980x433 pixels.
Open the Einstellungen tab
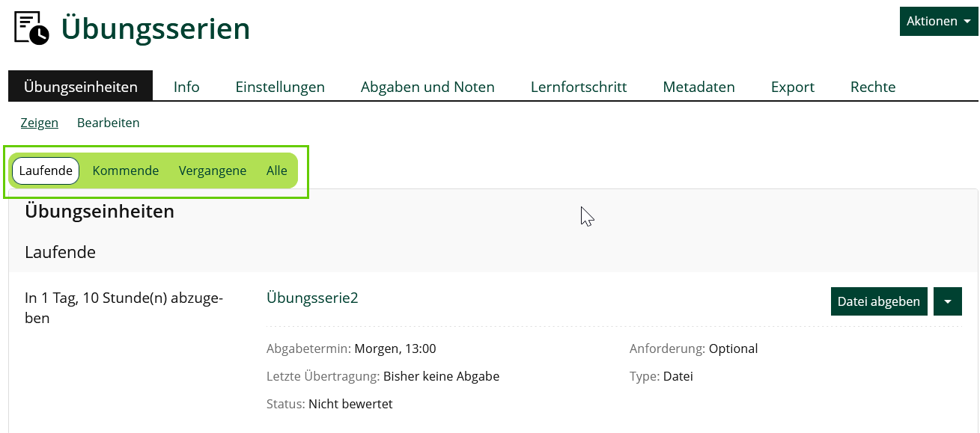(280, 87)
